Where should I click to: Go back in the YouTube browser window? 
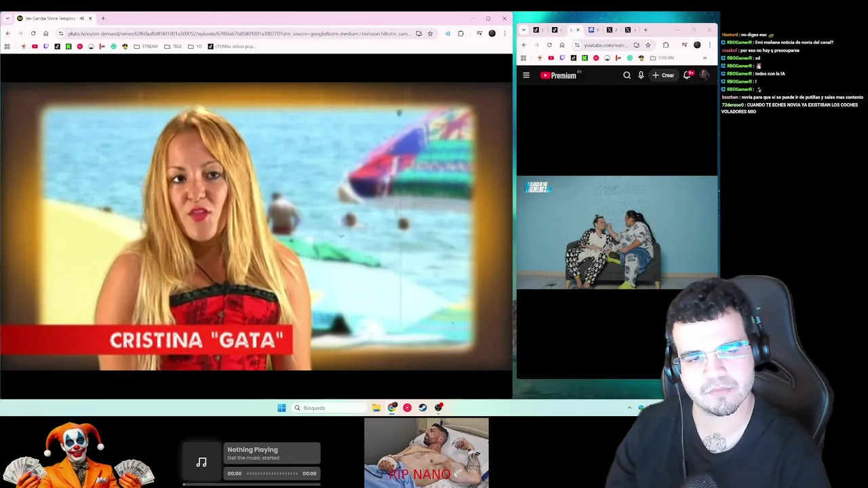pyautogui.click(x=524, y=45)
